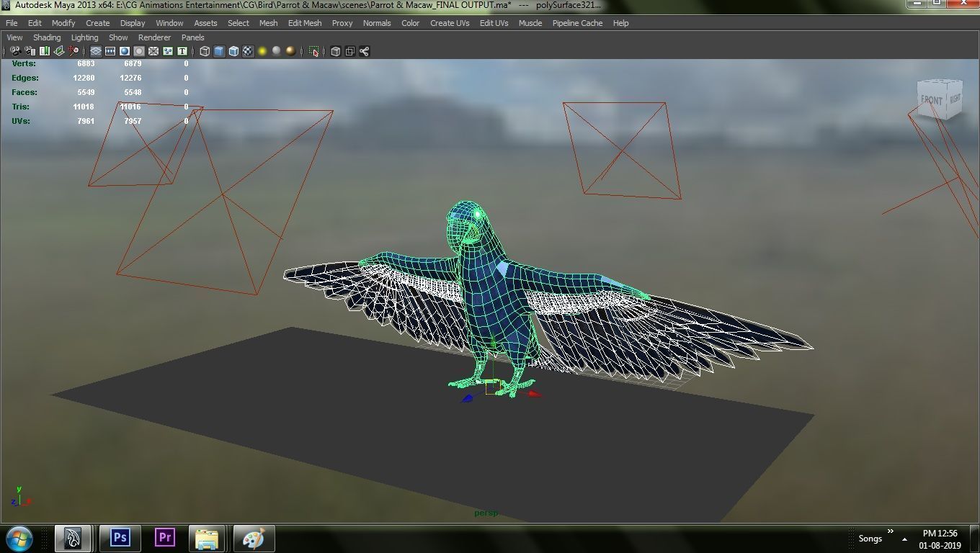The height and width of the screenshot is (553, 980).
Task: Click the Smooth Shade All icon
Action: (x=219, y=51)
